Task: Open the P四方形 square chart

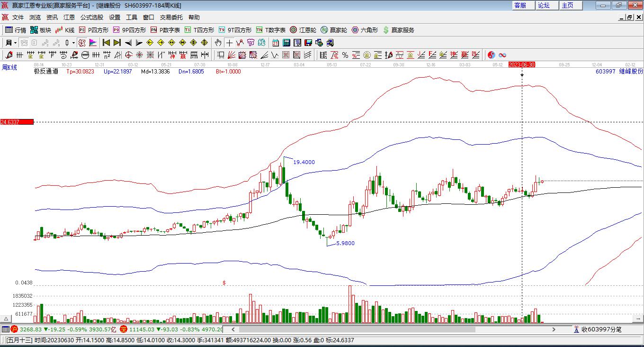Action: (x=93, y=30)
